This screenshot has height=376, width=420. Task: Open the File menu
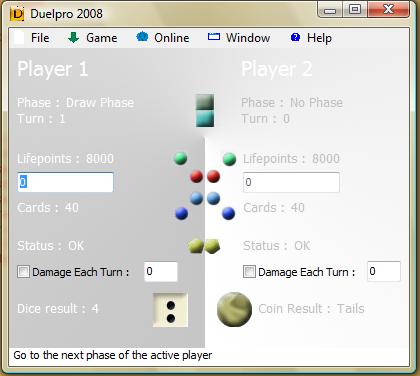click(x=32, y=38)
